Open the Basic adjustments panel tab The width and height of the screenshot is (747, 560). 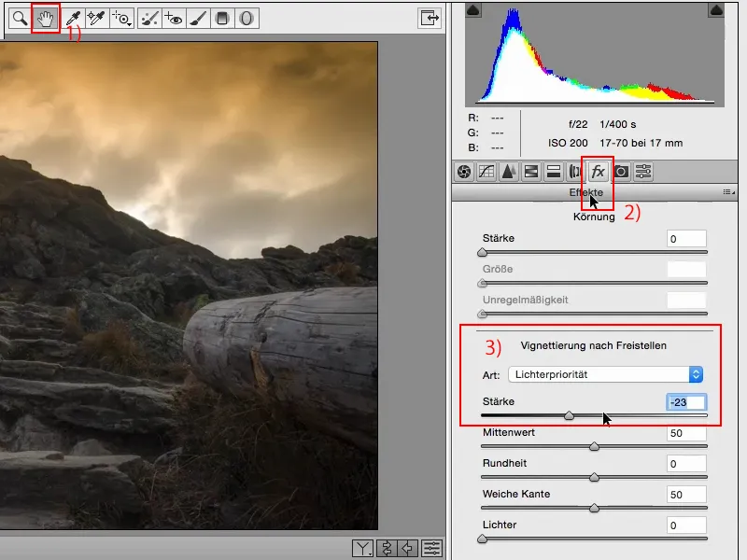(x=464, y=172)
